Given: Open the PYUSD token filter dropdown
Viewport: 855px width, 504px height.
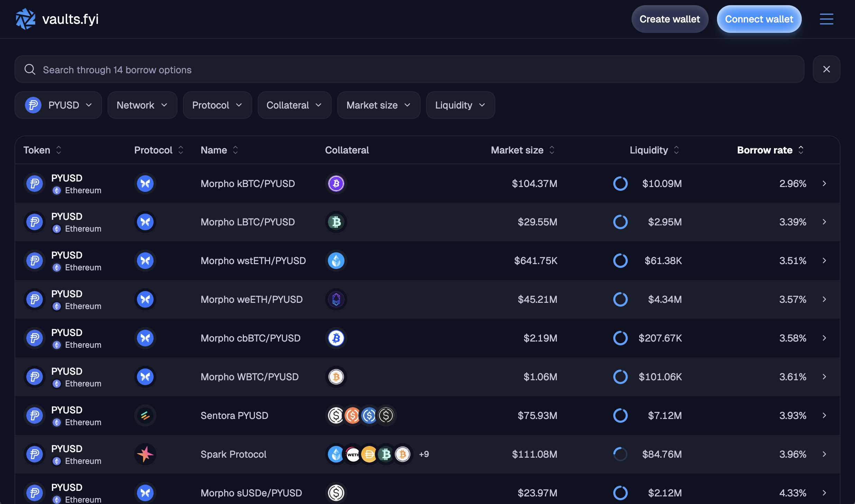Looking at the screenshot, I should click(58, 105).
